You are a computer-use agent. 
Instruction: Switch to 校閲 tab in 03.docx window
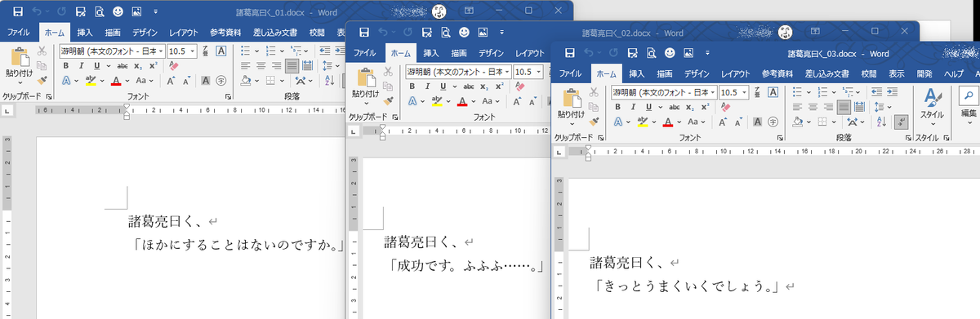[869, 74]
